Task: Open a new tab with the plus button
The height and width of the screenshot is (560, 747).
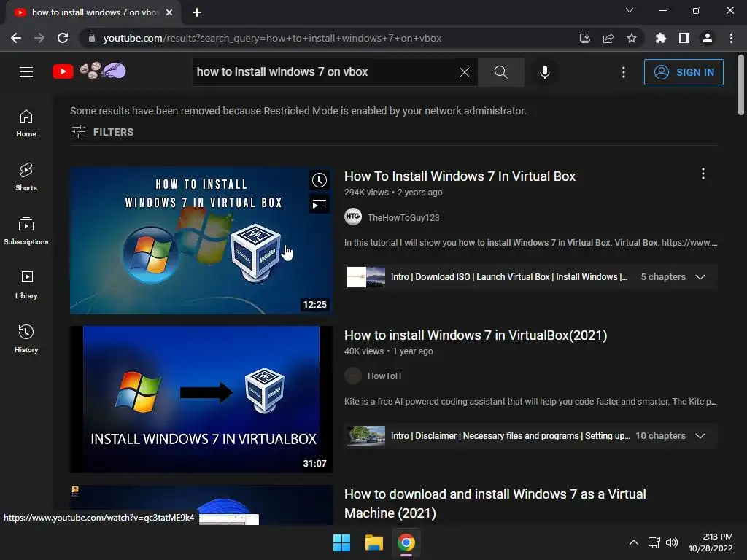Action: (197, 12)
